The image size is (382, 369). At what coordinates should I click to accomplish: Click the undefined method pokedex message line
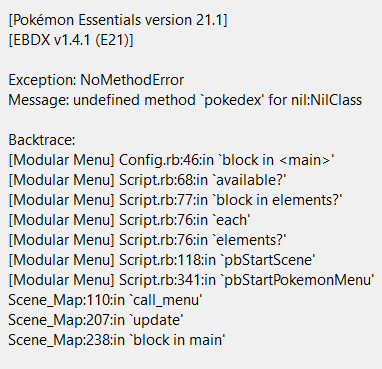point(185,100)
